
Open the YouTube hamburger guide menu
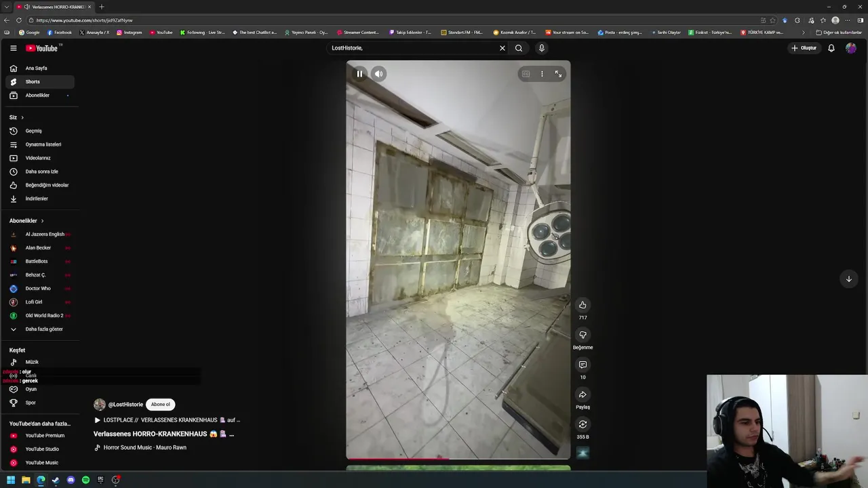pos(13,48)
